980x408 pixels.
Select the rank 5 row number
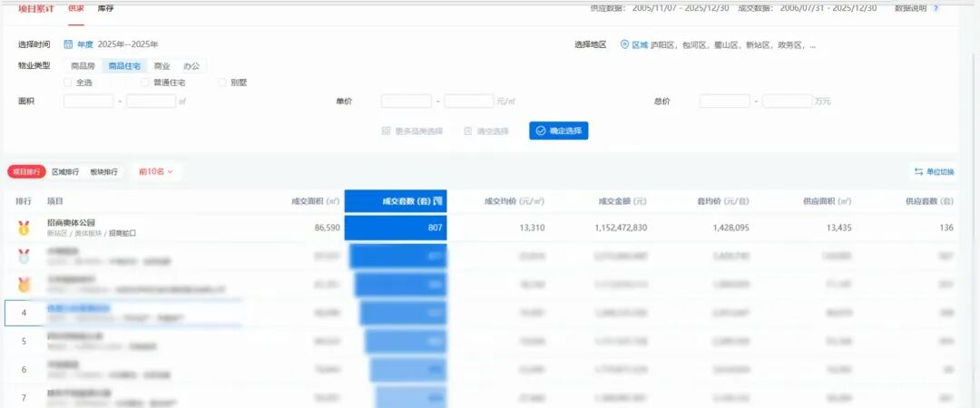pyautogui.click(x=24, y=341)
